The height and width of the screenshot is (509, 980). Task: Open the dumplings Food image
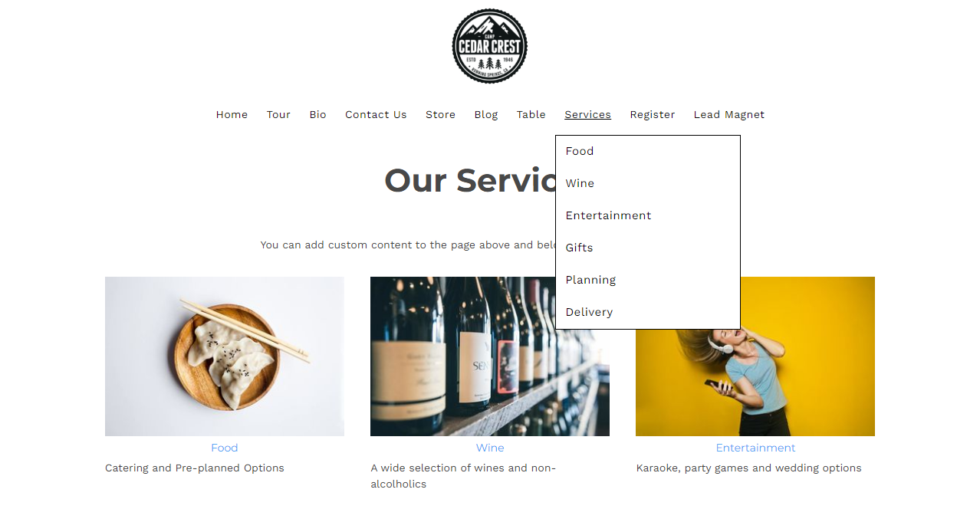tap(225, 356)
